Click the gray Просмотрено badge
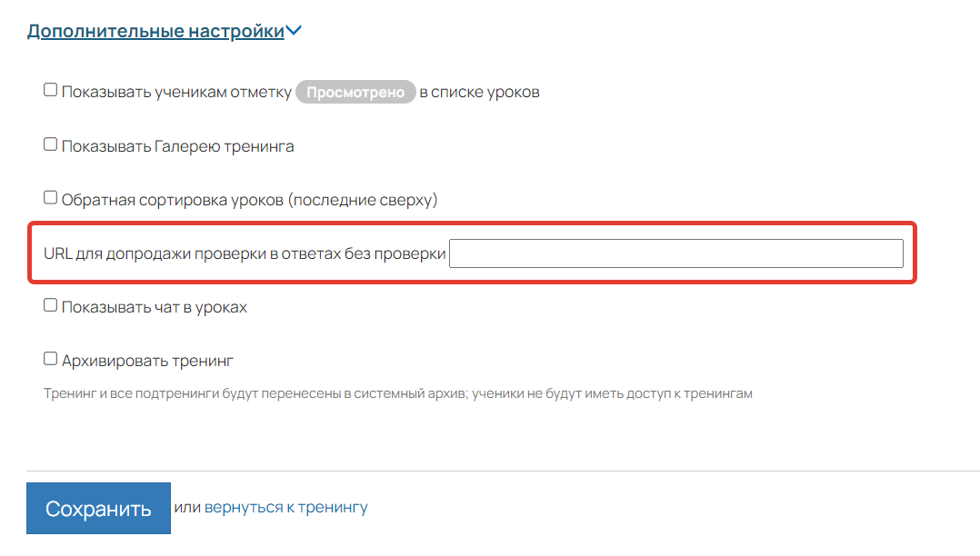This screenshot has width=980, height=556. [x=355, y=93]
